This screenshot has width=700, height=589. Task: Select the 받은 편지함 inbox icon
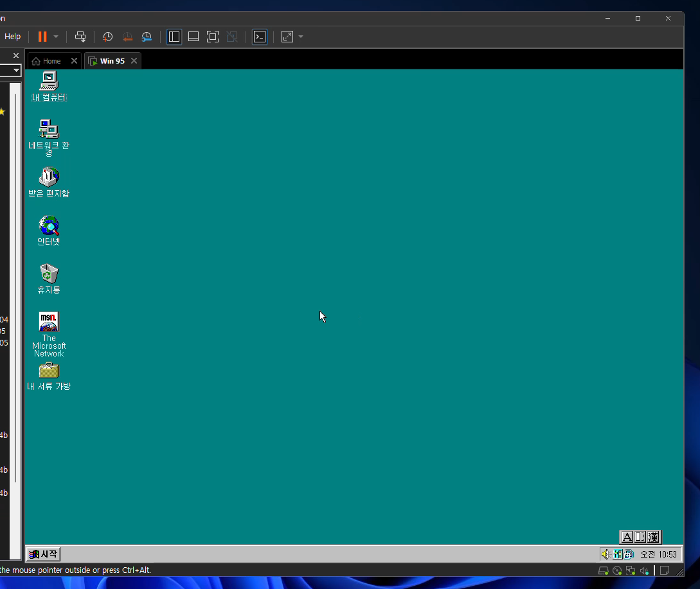49,182
